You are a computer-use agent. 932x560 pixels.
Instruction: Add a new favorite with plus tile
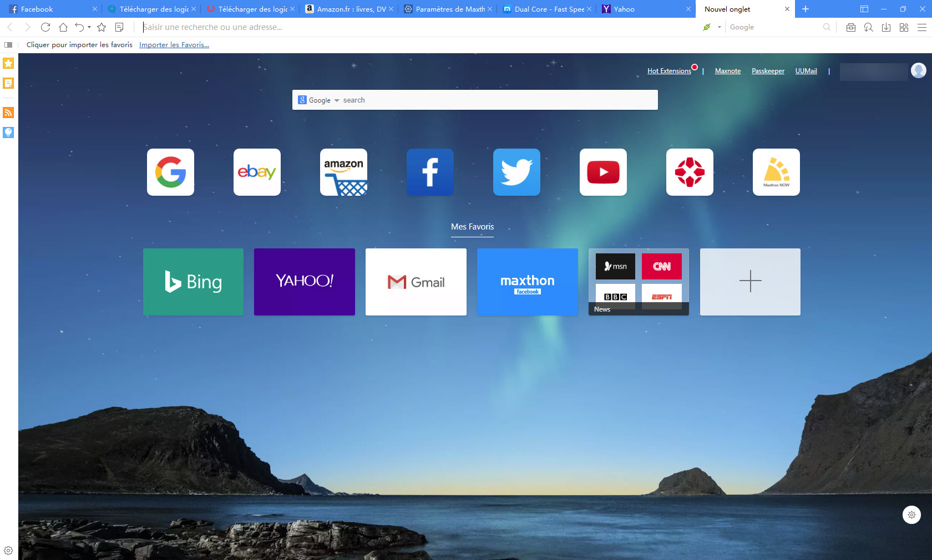[750, 282]
